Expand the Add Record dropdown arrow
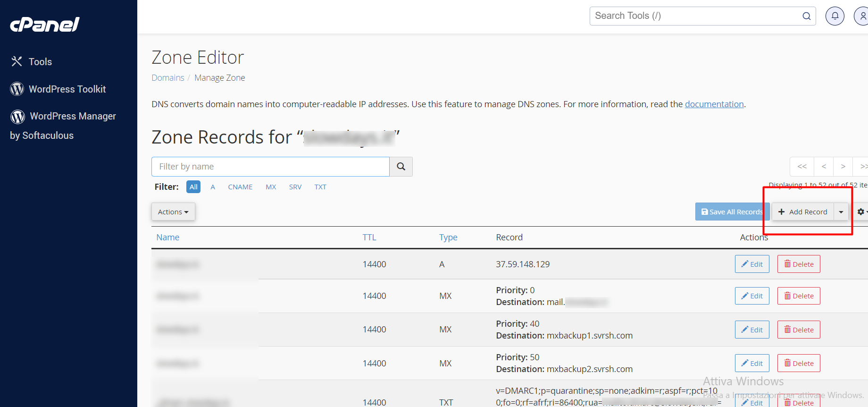This screenshot has height=407, width=868. point(841,212)
